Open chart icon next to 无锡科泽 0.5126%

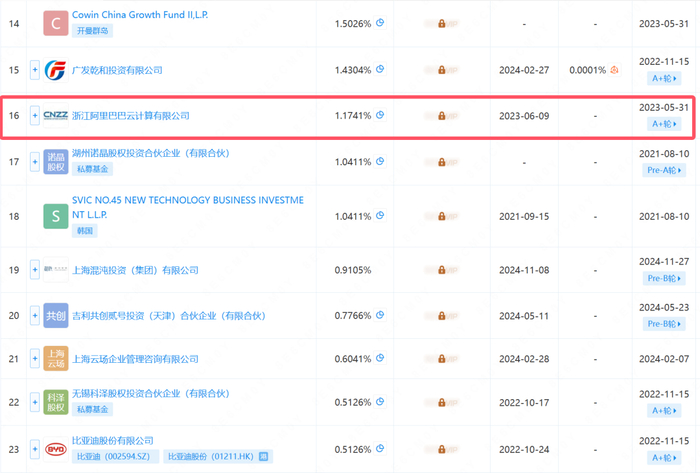[380, 402]
